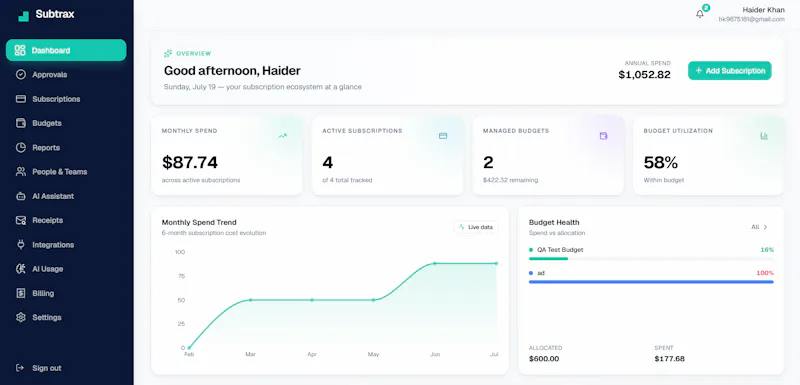Click the Receipts icon in sidebar
Screen dimensions: 800x385
coord(20,220)
